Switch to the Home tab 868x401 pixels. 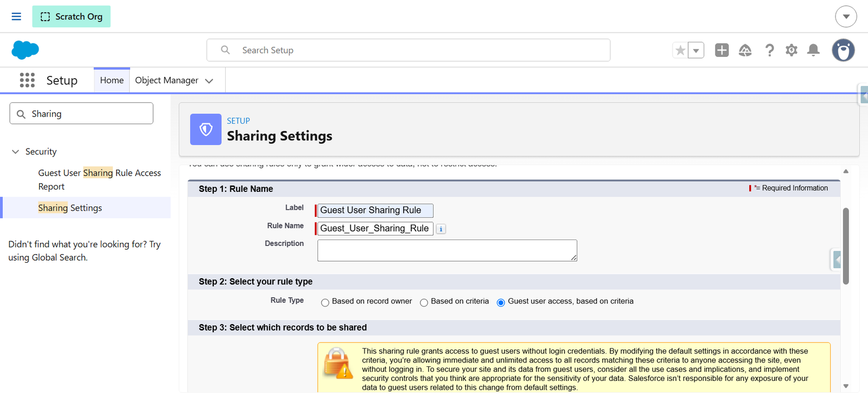(112, 80)
